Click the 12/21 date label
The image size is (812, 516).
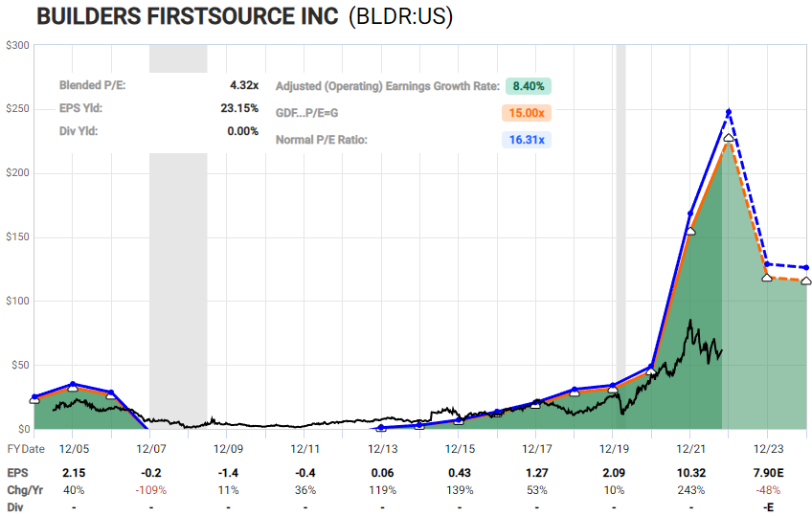click(x=691, y=449)
